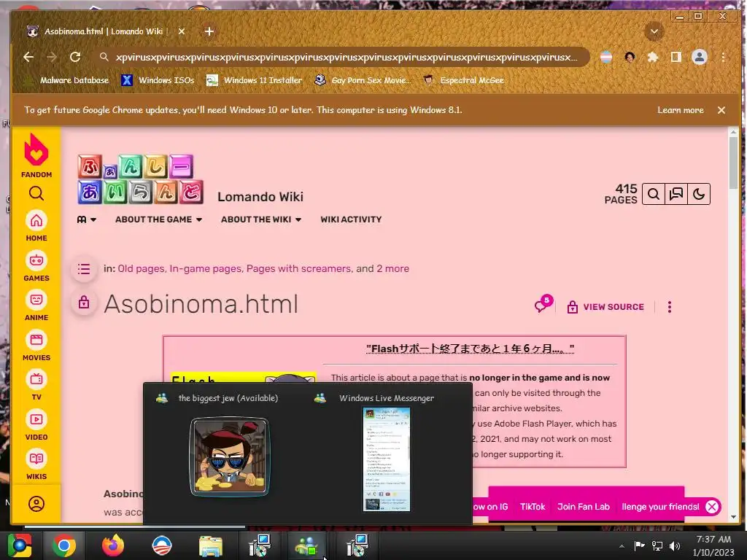The image size is (747, 560).
Task: Open Firefox from the taskbar
Action: coord(113,545)
